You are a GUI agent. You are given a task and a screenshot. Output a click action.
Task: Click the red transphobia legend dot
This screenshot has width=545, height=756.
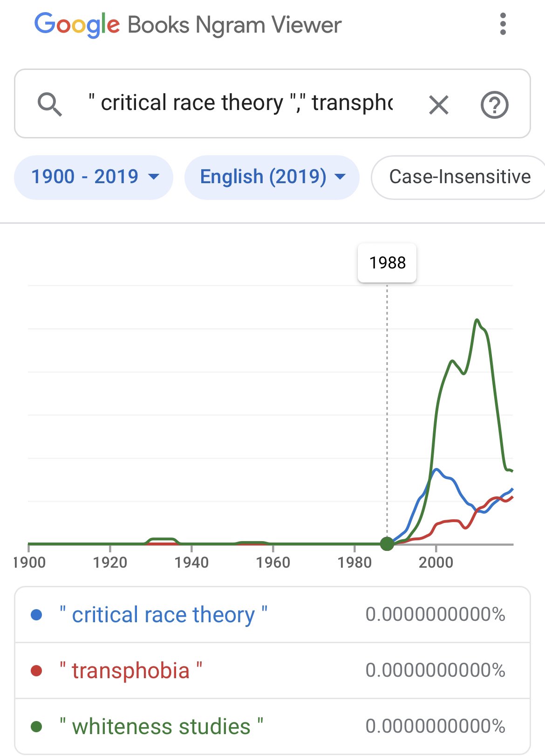36,671
